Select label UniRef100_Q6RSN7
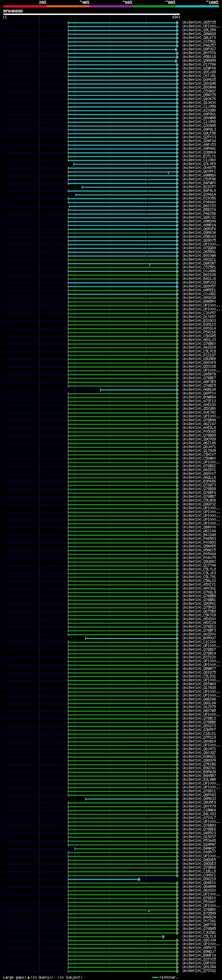Image resolution: width=222 pixels, height=980 pixels. (x=199, y=263)
